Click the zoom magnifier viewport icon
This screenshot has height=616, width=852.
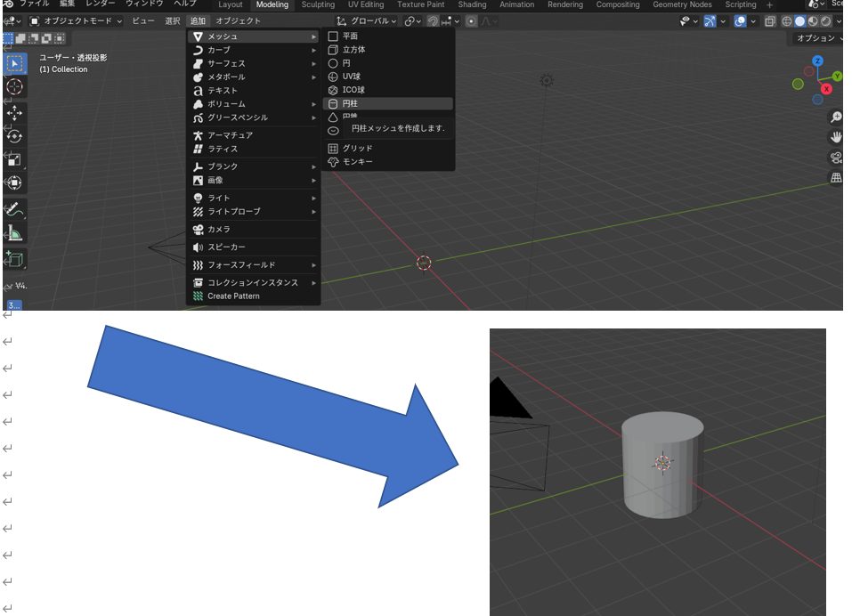[836, 118]
